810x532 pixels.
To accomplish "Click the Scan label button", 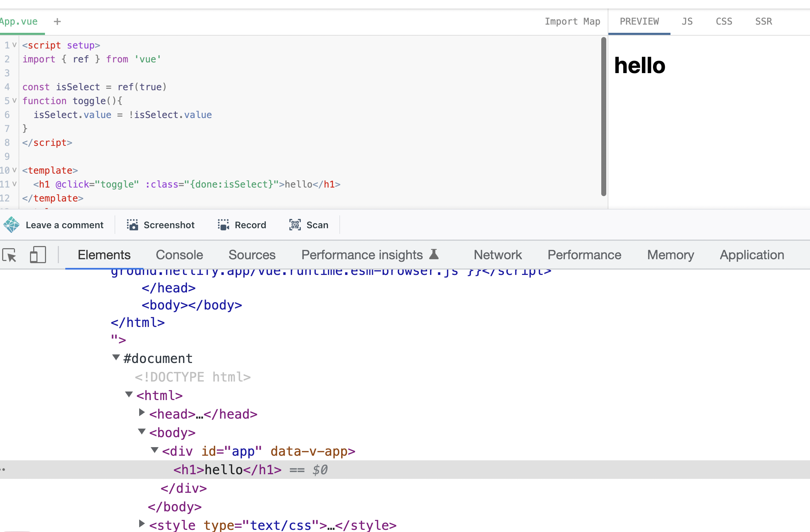I will (317, 225).
